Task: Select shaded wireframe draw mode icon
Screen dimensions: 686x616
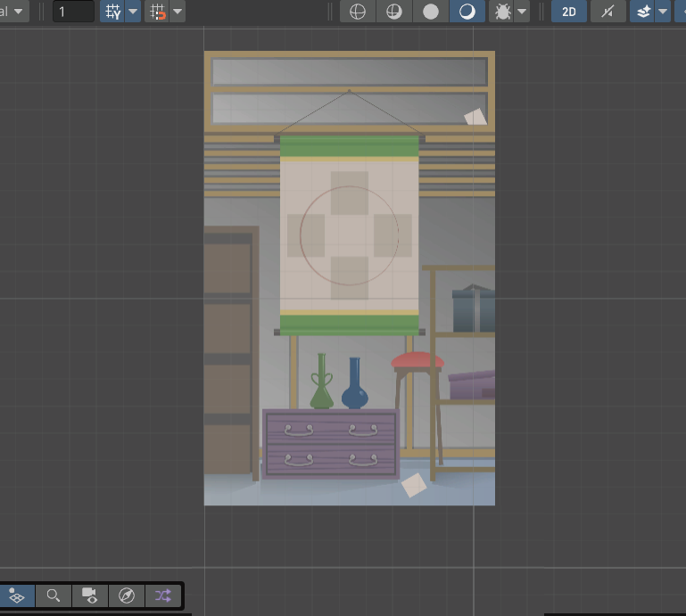Action: click(393, 12)
